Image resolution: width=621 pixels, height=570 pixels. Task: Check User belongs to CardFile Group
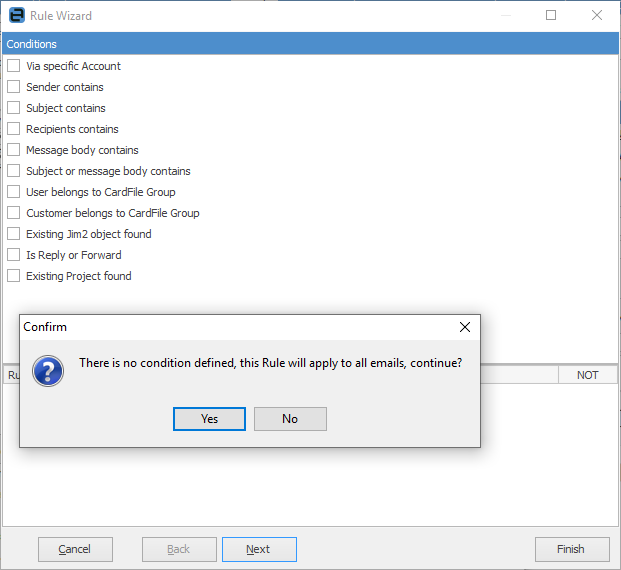(x=13, y=192)
